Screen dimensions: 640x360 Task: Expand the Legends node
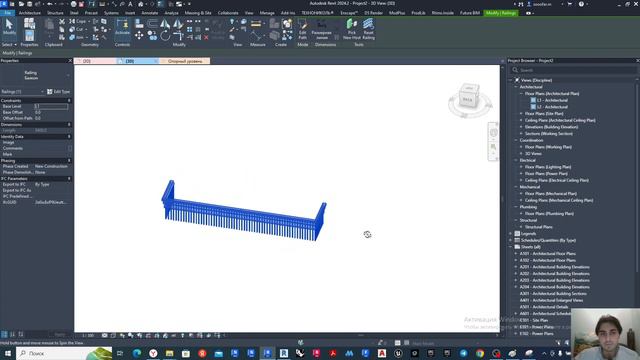click(x=511, y=233)
